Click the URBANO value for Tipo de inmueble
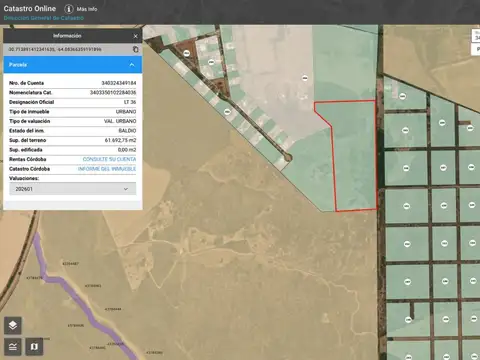This screenshot has width=480, height=360. coord(126,112)
